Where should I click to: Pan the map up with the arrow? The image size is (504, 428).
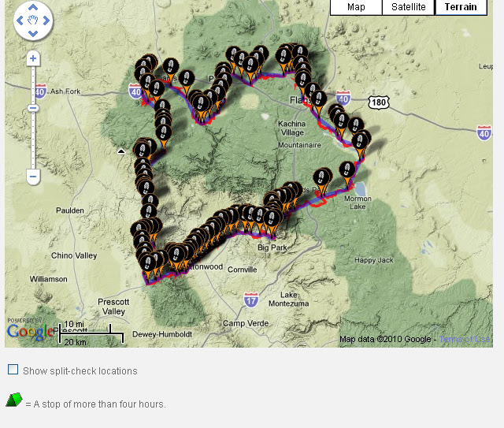[x=33, y=7]
